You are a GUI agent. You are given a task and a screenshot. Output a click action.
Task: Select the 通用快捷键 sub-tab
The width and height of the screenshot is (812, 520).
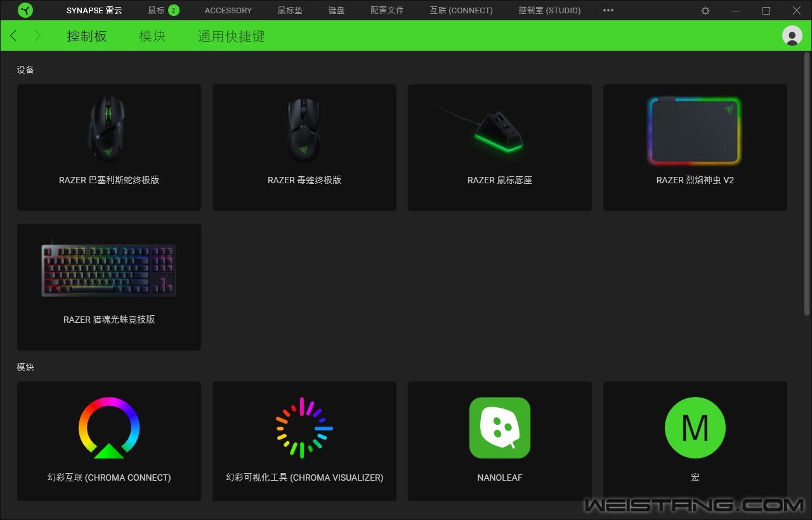(232, 36)
